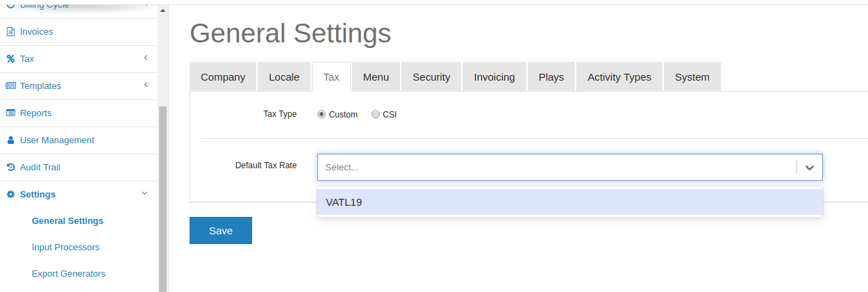Click the Tax percent icon
This screenshot has width=868, height=292.
click(x=10, y=59)
